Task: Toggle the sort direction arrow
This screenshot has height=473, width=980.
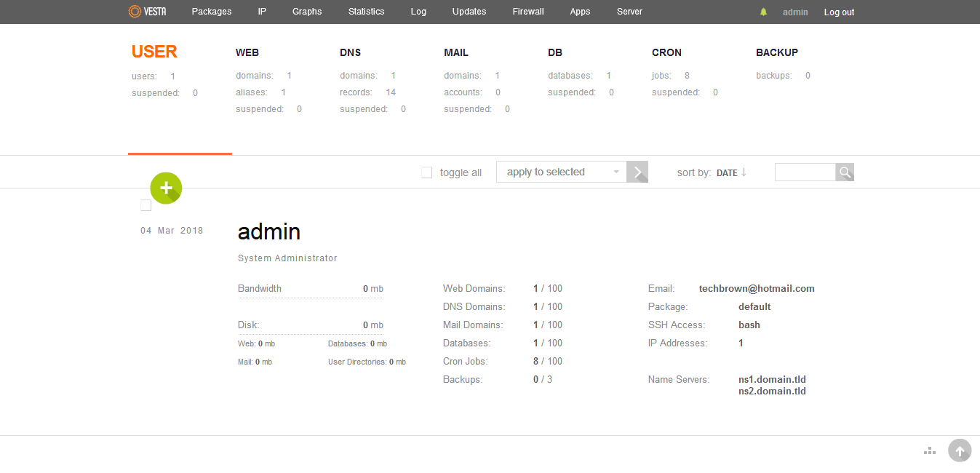Action: (x=744, y=172)
